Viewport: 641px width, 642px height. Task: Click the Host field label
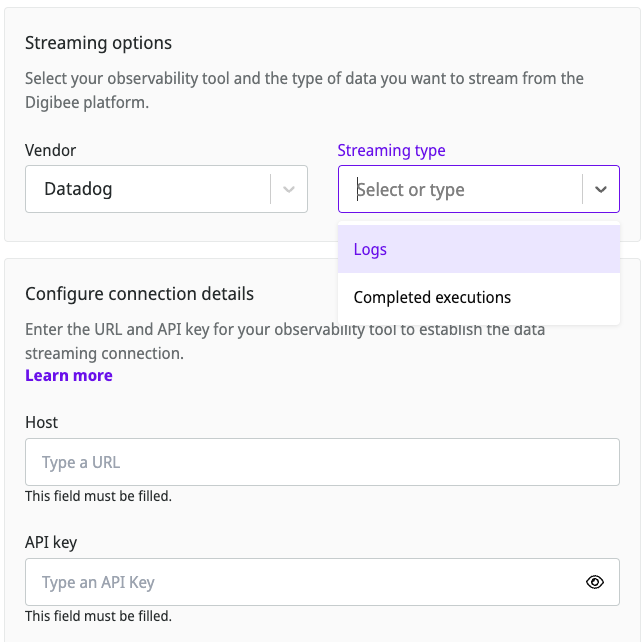click(42, 422)
